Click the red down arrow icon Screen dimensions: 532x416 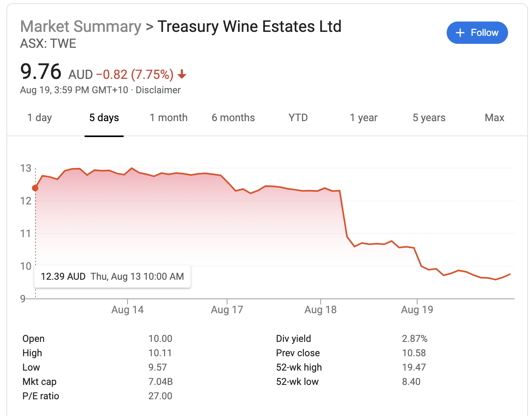[182, 74]
